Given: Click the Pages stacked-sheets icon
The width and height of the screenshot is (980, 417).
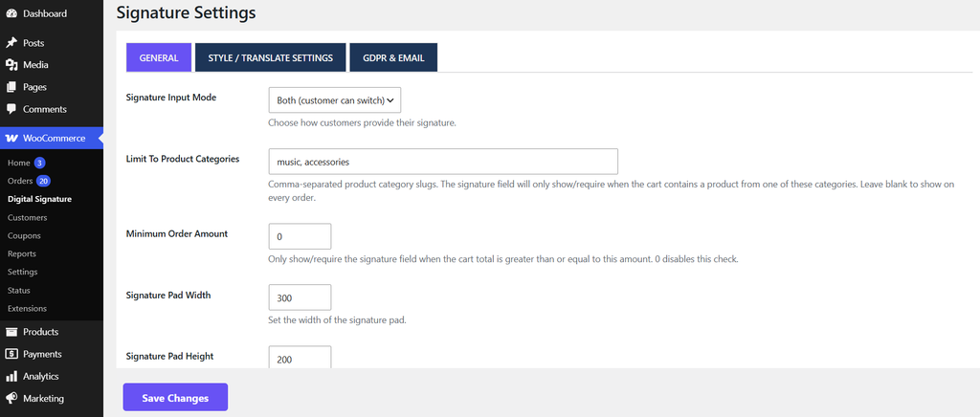Looking at the screenshot, I should click(11, 87).
